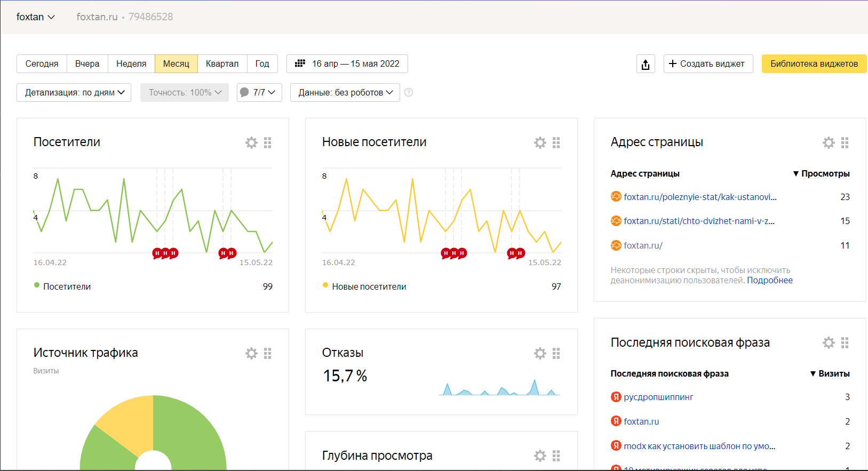Click the Посетители widget title

67,142
